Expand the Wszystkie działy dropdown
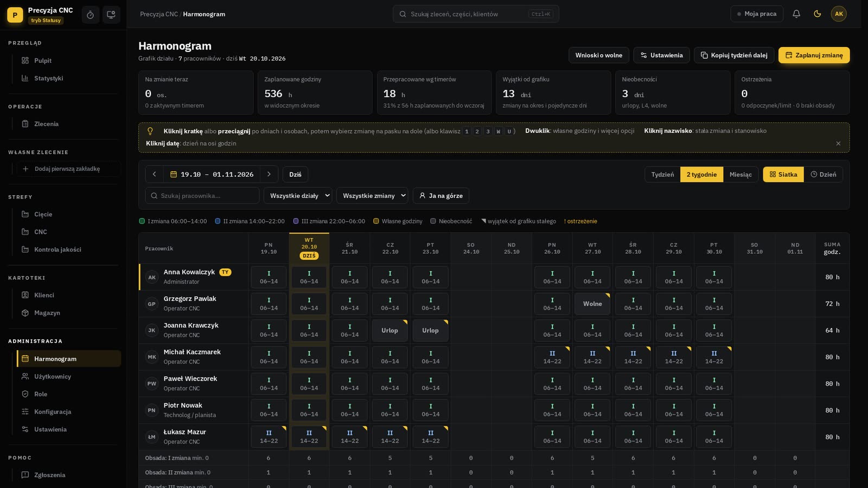868x488 pixels. pos(298,196)
